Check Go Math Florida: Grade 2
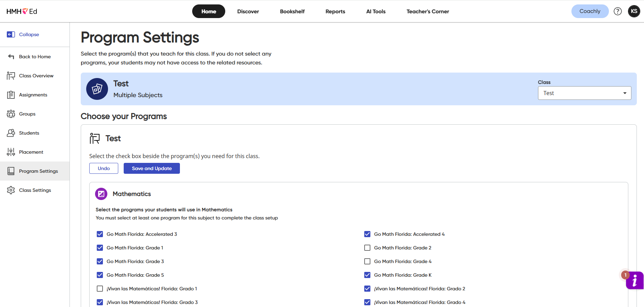644x307 pixels. click(367, 248)
